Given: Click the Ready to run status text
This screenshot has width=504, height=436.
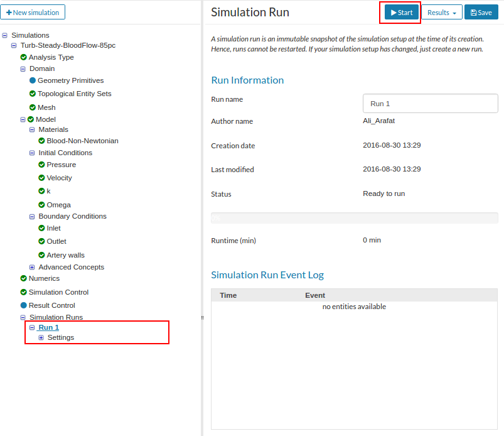Looking at the screenshot, I should click(383, 193).
